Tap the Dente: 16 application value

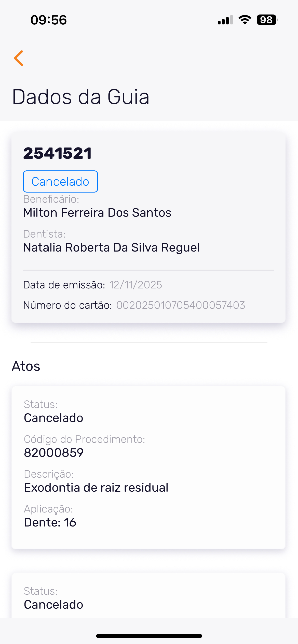tap(50, 522)
